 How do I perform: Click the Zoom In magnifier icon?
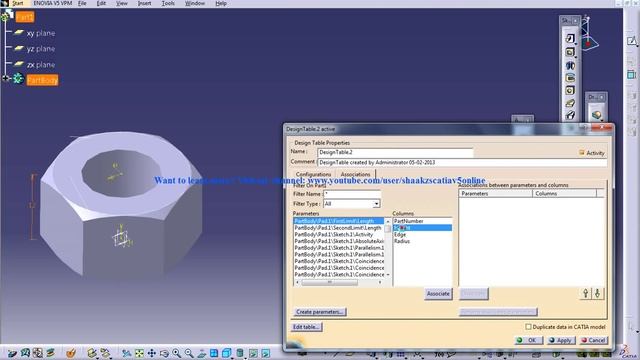click(x=176, y=353)
